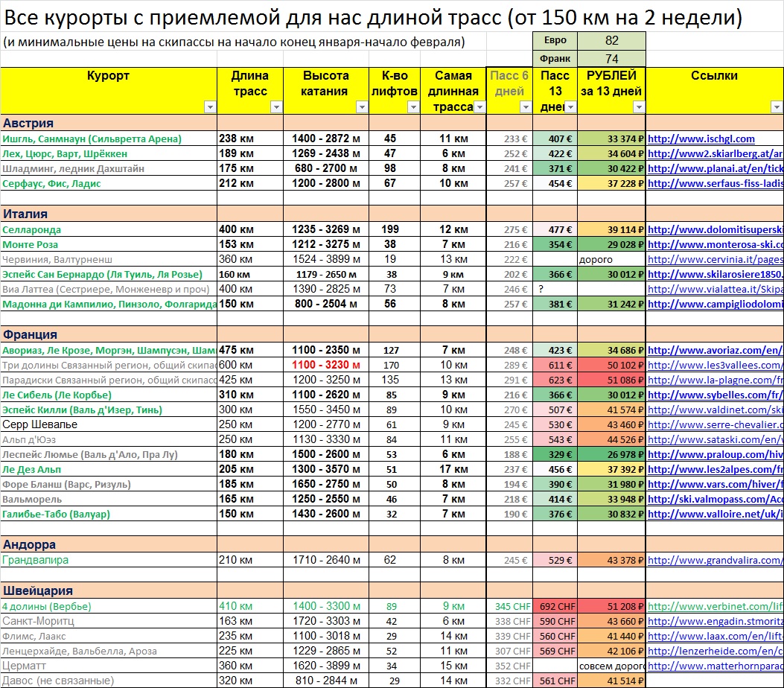Select the Италия section header cell

pos(109,214)
